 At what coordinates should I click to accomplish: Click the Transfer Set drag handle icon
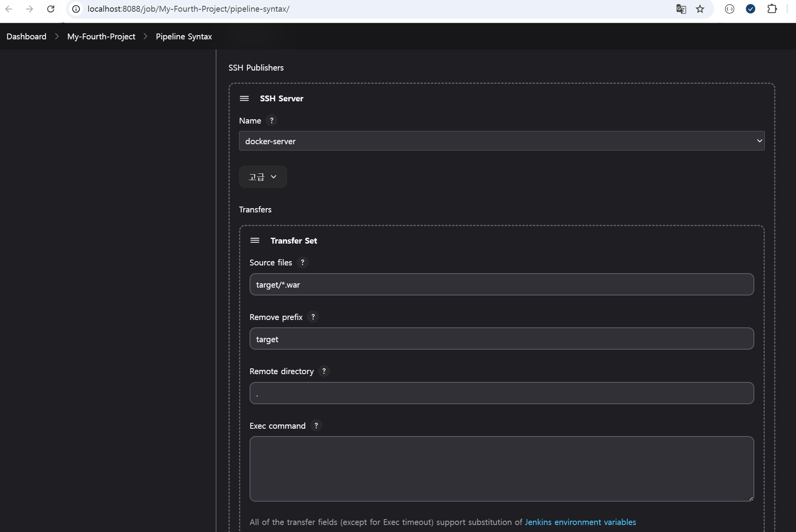[x=255, y=240]
